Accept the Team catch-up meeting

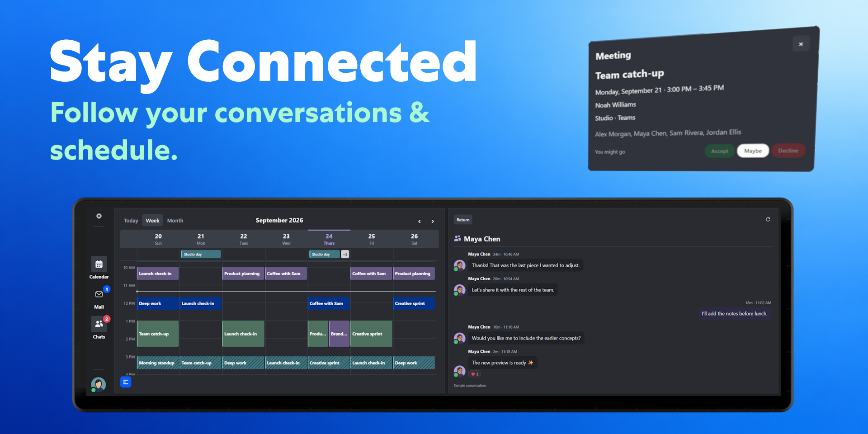(x=719, y=151)
